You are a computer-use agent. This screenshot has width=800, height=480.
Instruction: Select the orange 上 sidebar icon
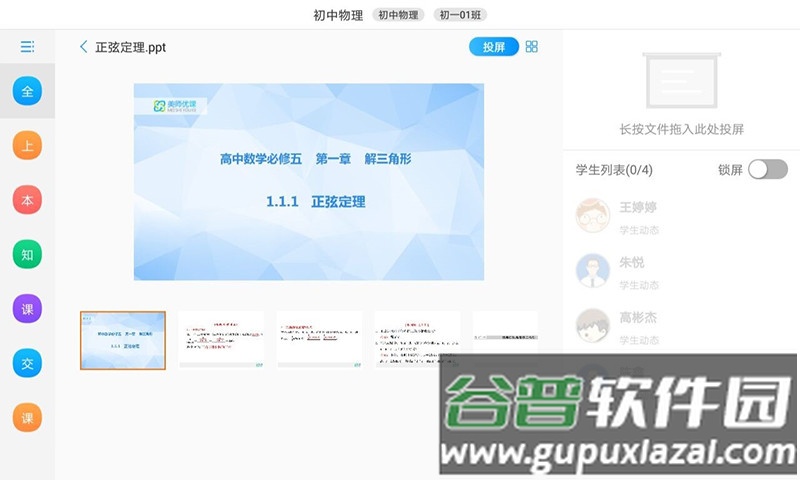coord(27,146)
